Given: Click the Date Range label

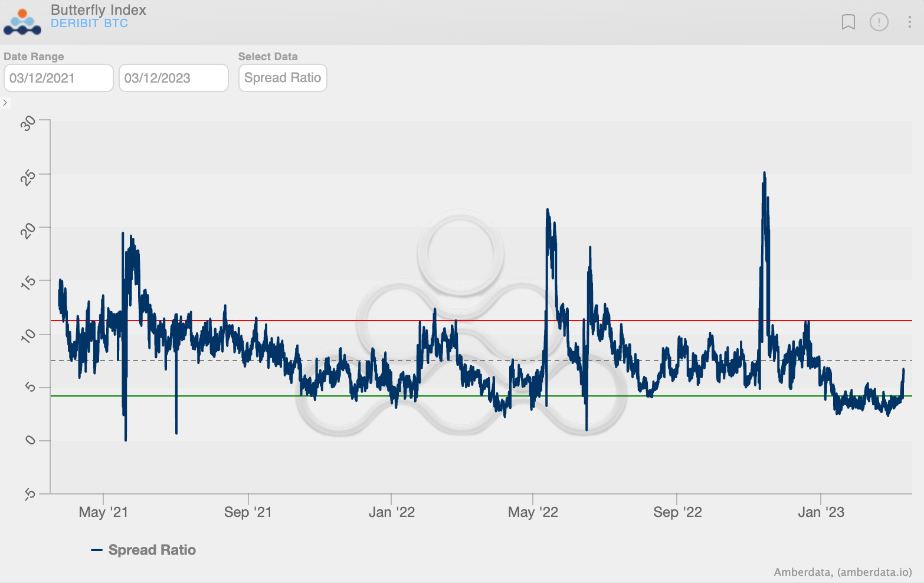Looking at the screenshot, I should click(34, 57).
